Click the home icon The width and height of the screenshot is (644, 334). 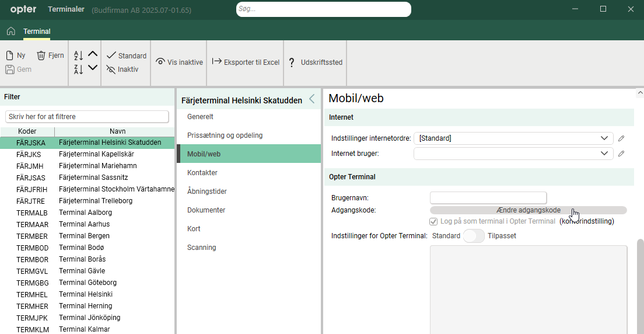tap(10, 32)
